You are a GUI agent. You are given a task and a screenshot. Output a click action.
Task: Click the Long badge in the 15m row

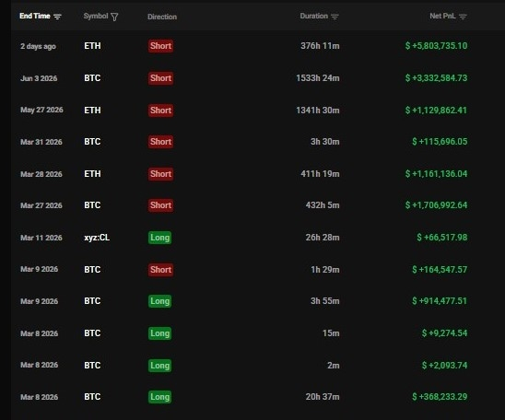[159, 333]
